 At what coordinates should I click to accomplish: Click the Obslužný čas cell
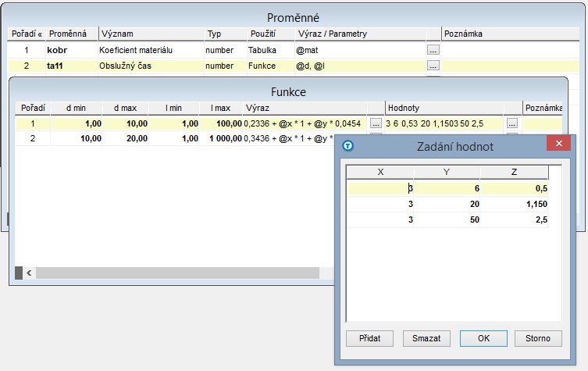151,66
